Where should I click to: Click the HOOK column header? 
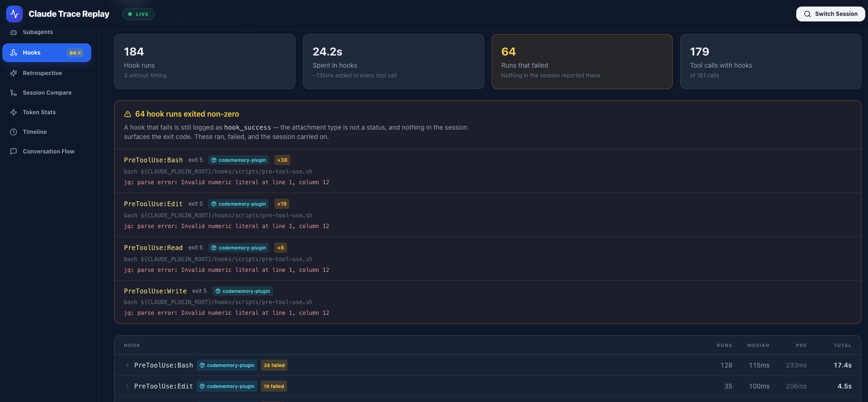point(132,346)
